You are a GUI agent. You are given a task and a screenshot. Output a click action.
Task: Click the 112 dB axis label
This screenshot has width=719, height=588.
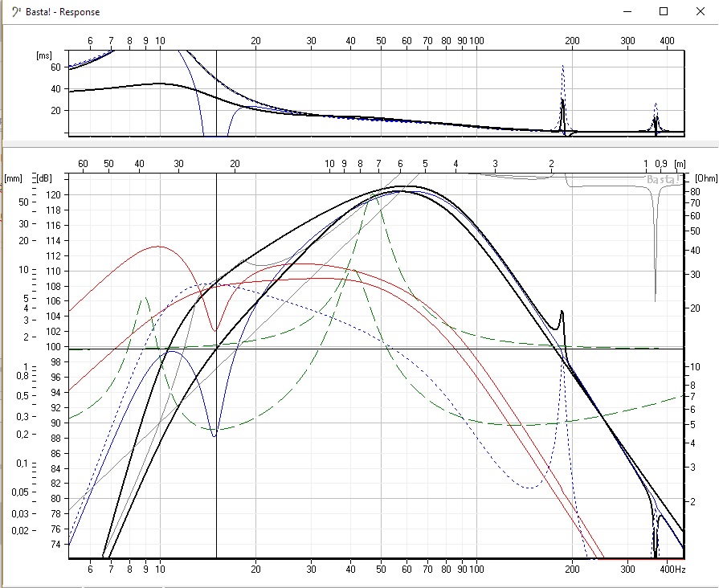(54, 256)
